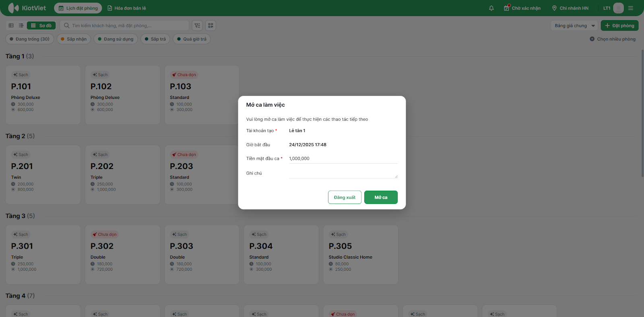The width and height of the screenshot is (644, 317).
Task: Open the "Chi nhánh HN" branch selector
Action: (570, 8)
